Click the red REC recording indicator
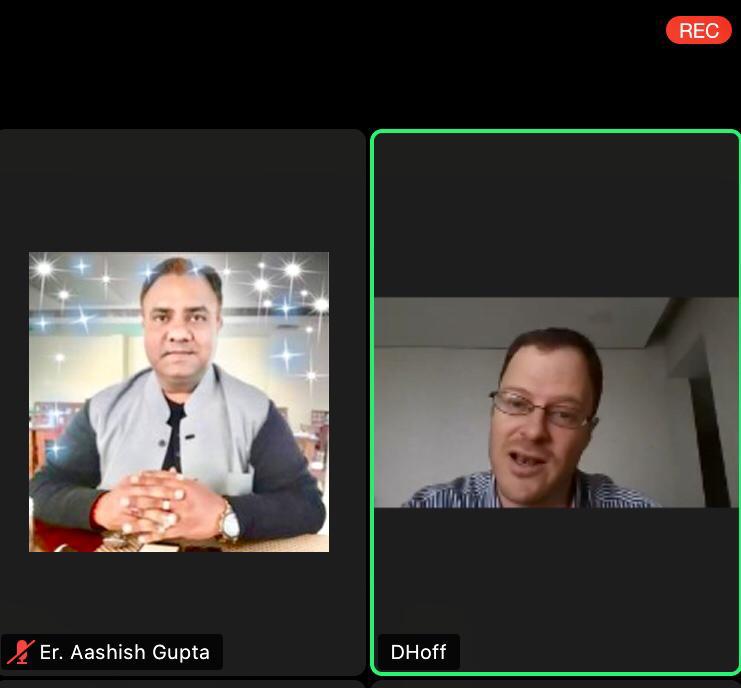This screenshot has width=741, height=688. [698, 30]
